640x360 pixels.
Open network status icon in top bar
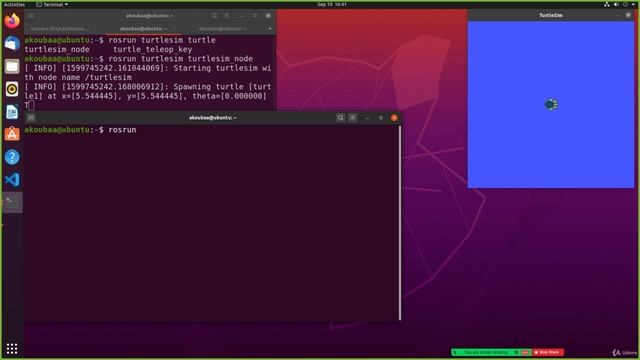(607, 4)
